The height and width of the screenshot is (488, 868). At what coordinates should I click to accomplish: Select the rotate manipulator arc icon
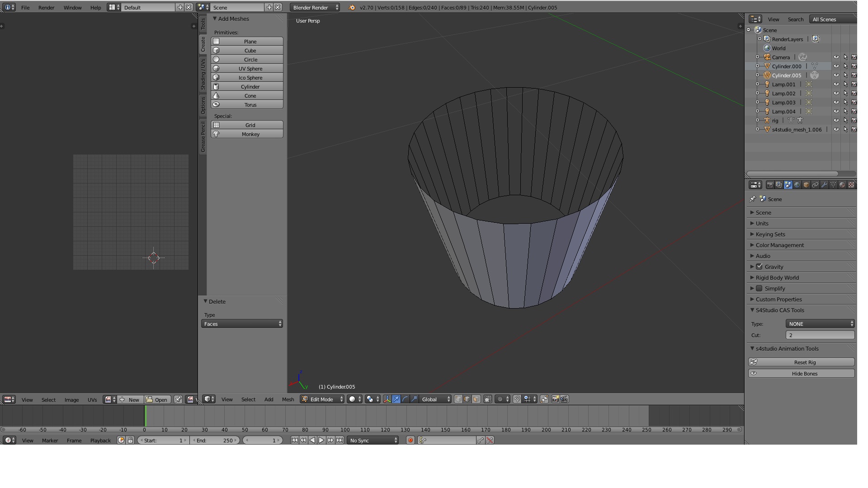405,399
